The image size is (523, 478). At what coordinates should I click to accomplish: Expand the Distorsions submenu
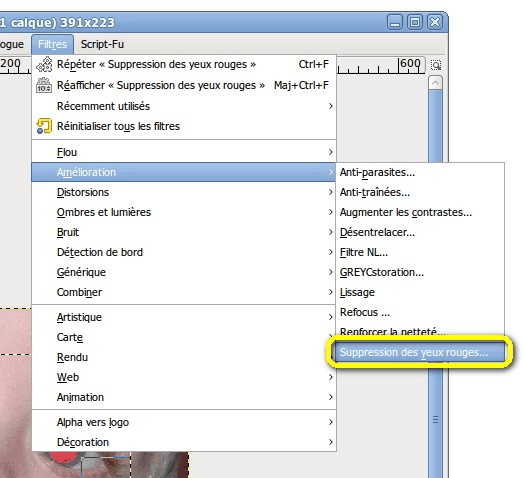183,192
